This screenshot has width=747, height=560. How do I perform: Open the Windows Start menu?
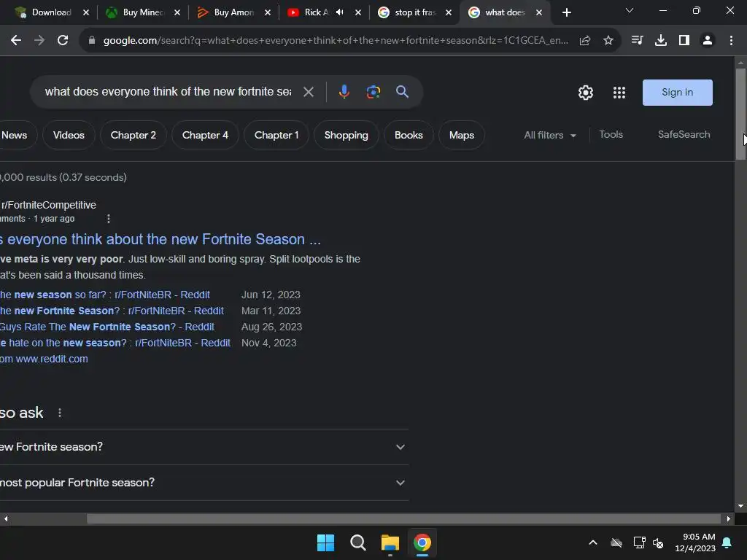(x=326, y=542)
